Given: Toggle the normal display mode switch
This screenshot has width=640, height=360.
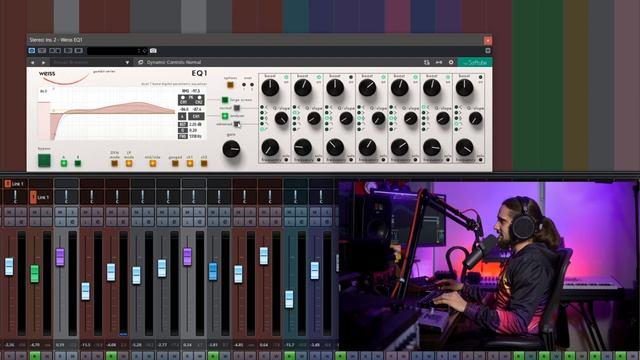Looking at the screenshot, I should pyautogui.click(x=237, y=108).
